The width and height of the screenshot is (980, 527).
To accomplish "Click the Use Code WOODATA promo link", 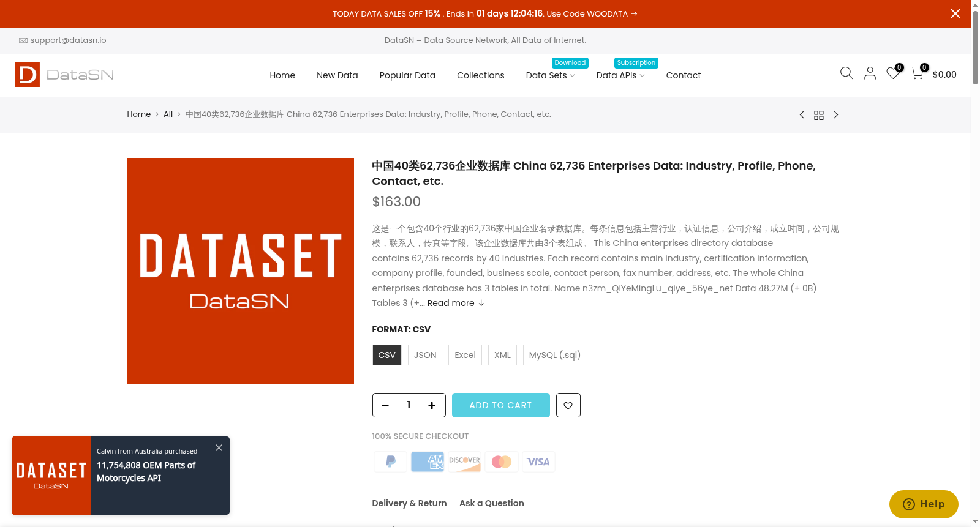I will coord(592,13).
